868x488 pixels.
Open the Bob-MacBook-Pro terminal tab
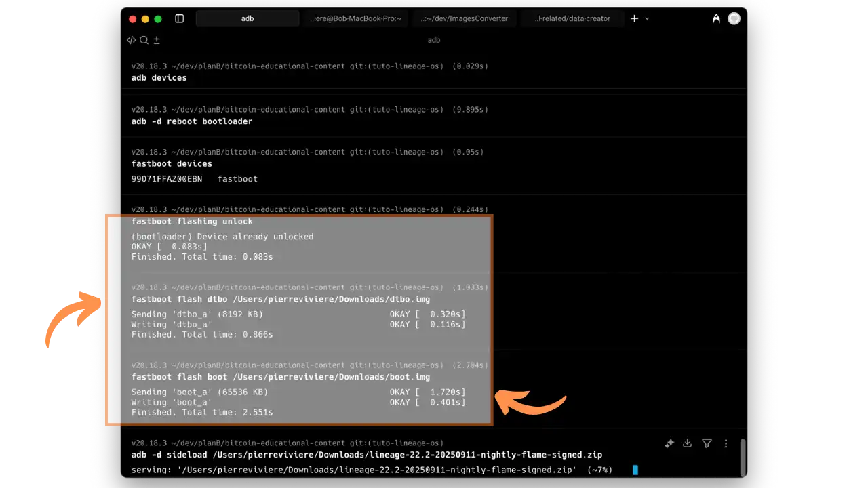click(355, 19)
